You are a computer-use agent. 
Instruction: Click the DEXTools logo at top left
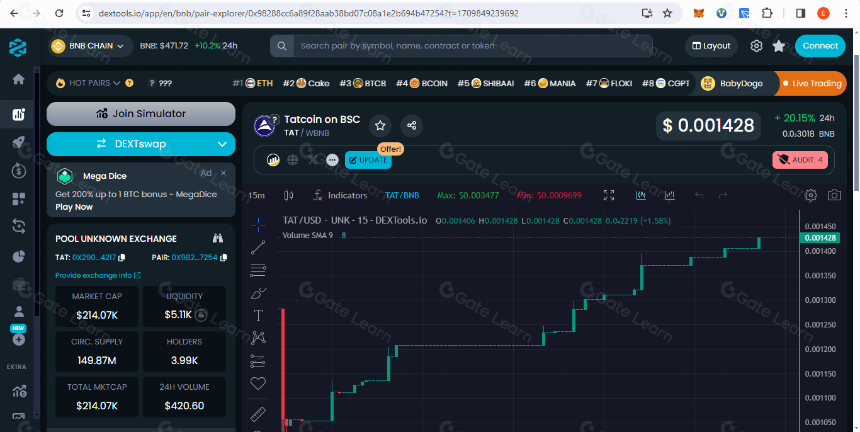[x=18, y=47]
